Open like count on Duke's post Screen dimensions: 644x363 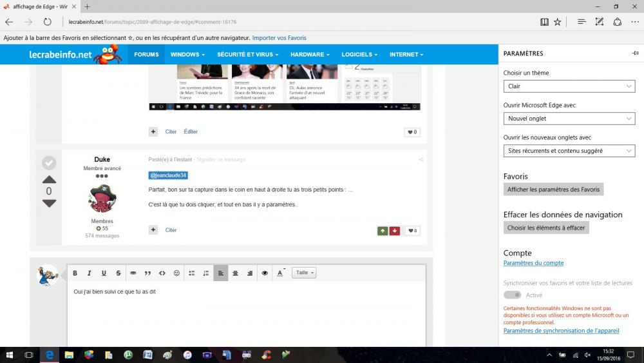(412, 231)
